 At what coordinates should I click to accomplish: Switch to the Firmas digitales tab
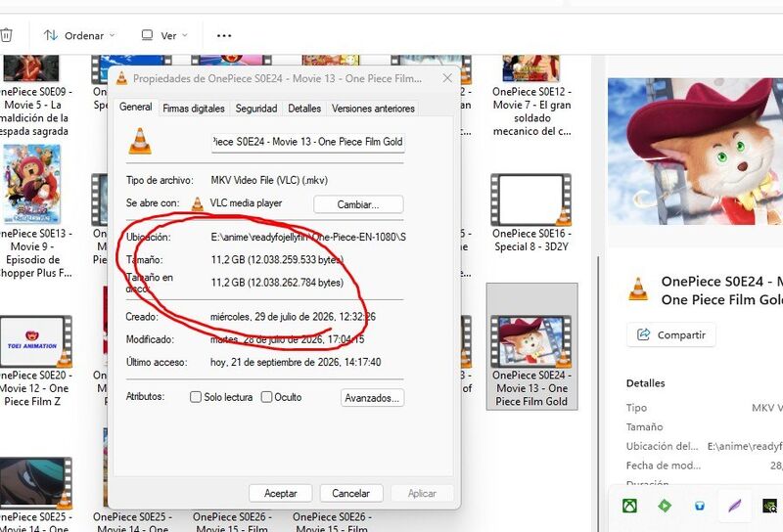[194, 109]
